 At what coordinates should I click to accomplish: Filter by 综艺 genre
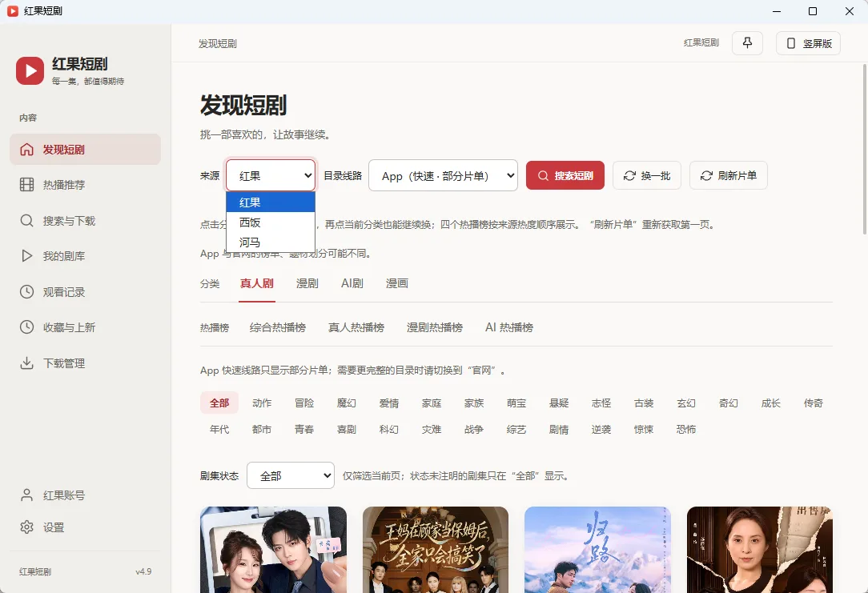[x=516, y=429]
